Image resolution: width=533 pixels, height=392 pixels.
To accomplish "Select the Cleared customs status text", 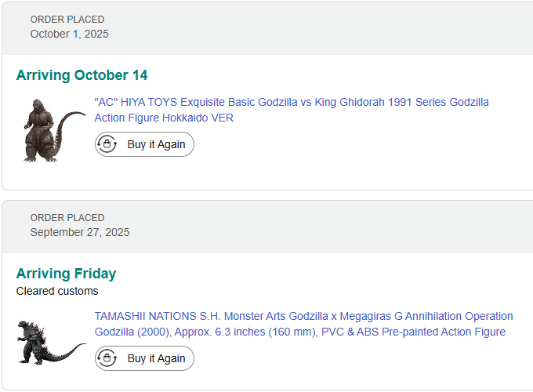I will click(57, 291).
